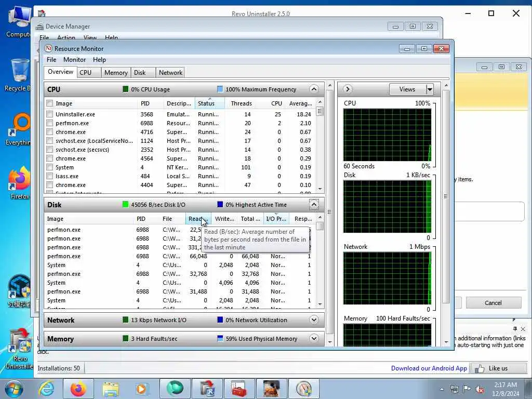Open the Views dropdown arrow
The width and height of the screenshot is (532, 399).
pyautogui.click(x=430, y=89)
